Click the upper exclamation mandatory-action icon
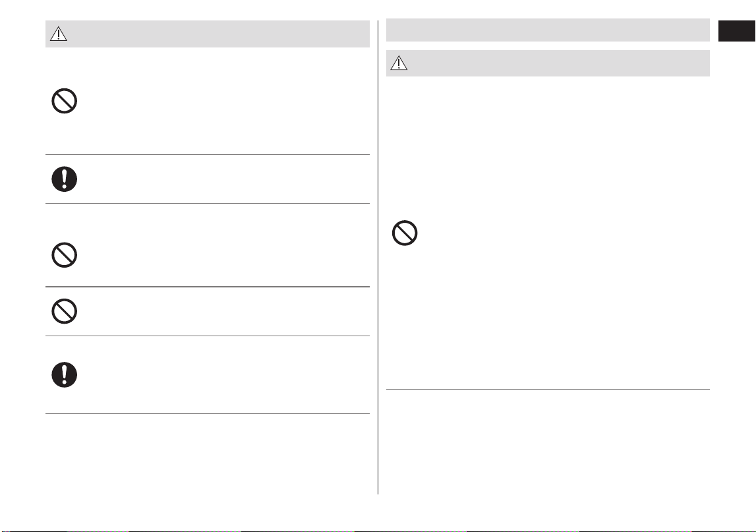The width and height of the screenshot is (756, 532). pos(64,179)
